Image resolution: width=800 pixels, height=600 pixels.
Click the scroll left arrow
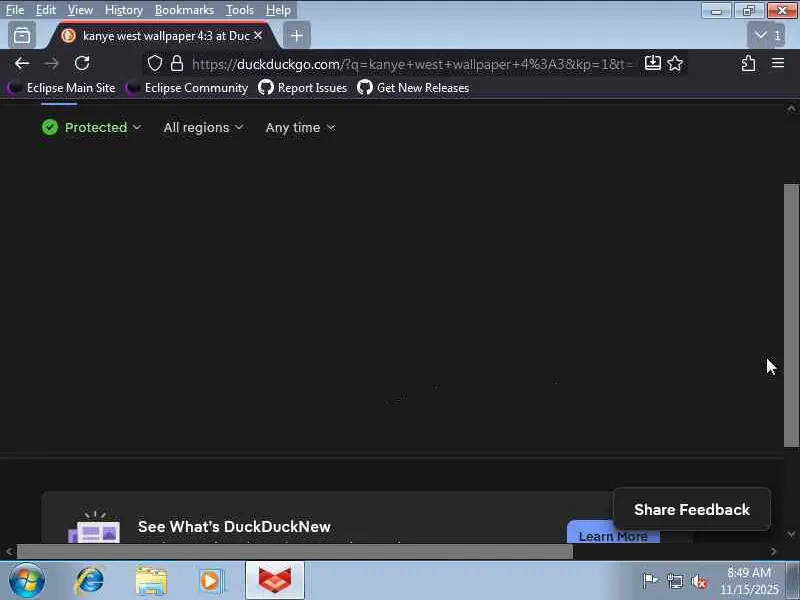(x=9, y=552)
